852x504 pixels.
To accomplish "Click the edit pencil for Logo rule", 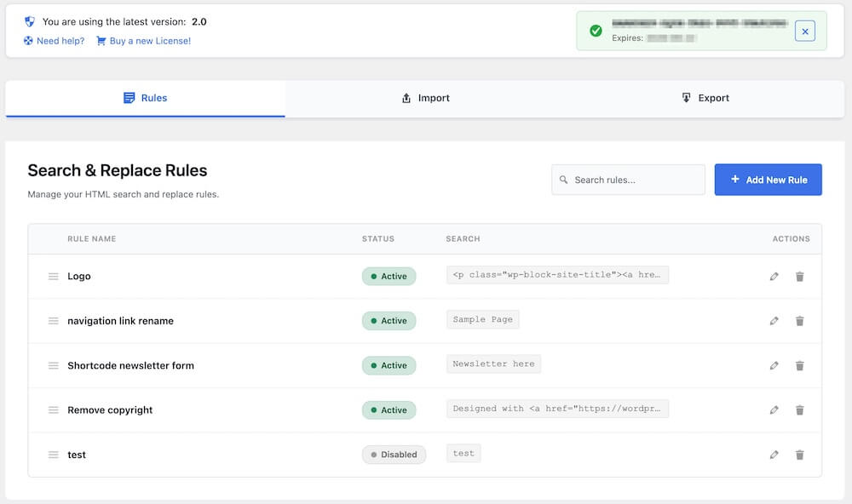I will tap(774, 276).
